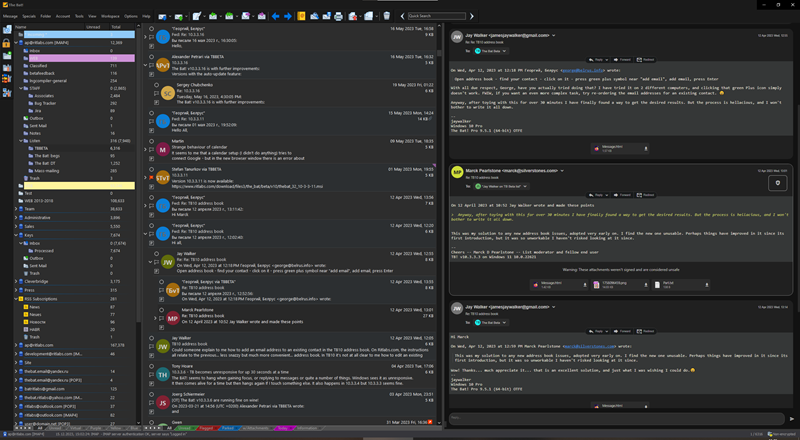The image size is (800, 440).
Task: Click the print toolbar icon
Action: click(338, 16)
